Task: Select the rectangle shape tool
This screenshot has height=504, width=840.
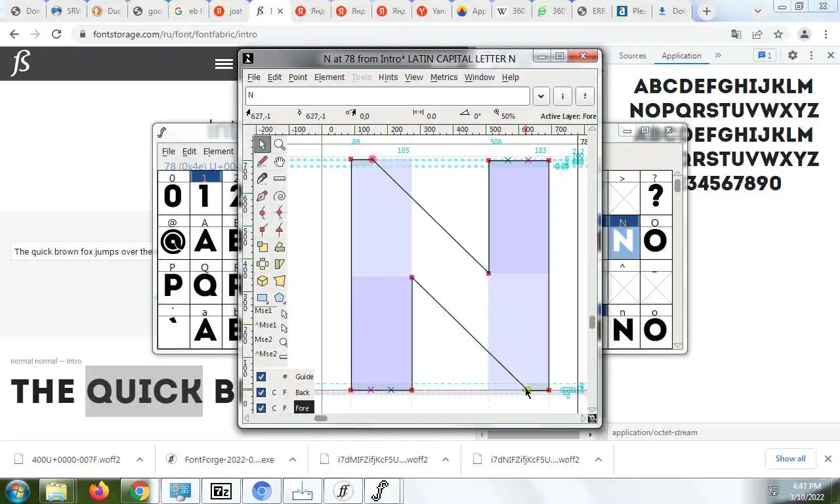Action: pyautogui.click(x=262, y=297)
